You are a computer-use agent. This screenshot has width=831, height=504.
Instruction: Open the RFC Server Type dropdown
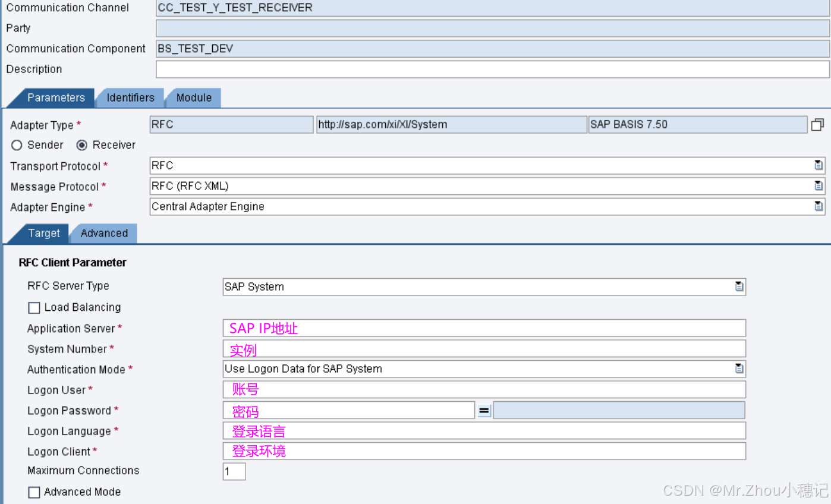click(740, 286)
